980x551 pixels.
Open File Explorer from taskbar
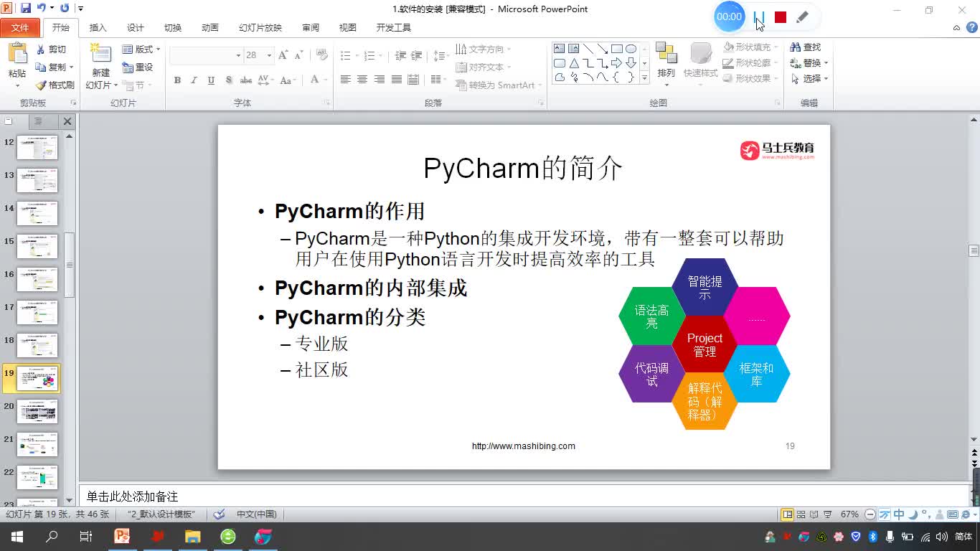point(192,537)
